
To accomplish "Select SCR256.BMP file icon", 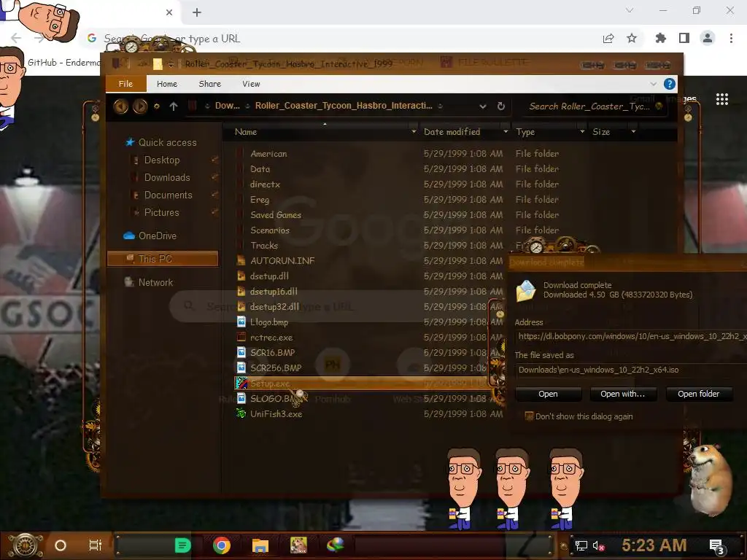I will click(x=241, y=367).
